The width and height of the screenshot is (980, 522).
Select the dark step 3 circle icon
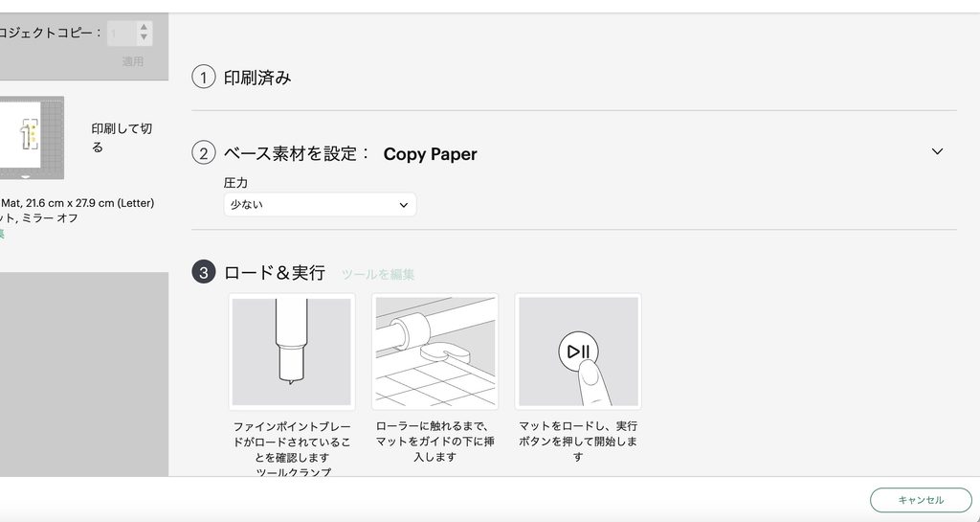click(x=203, y=273)
